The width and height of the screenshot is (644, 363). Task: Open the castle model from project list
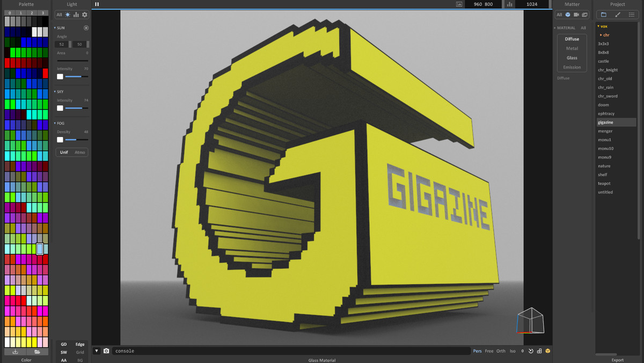pyautogui.click(x=604, y=61)
